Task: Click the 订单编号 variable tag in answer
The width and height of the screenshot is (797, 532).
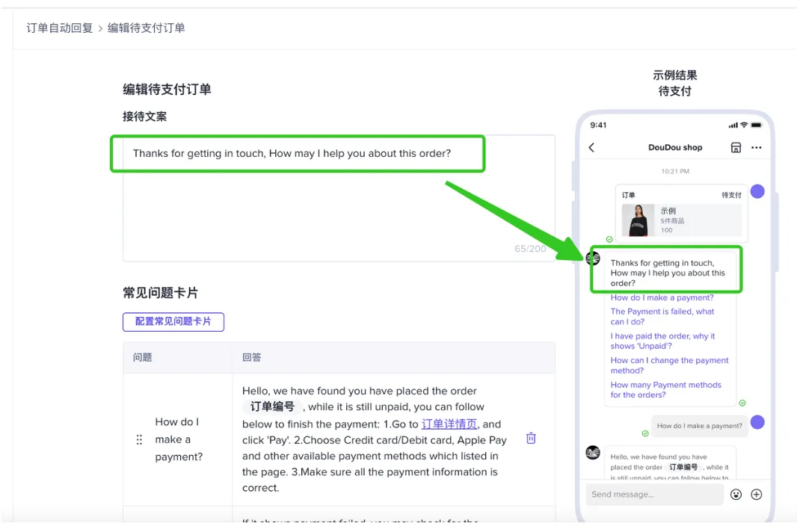Action: (x=272, y=406)
